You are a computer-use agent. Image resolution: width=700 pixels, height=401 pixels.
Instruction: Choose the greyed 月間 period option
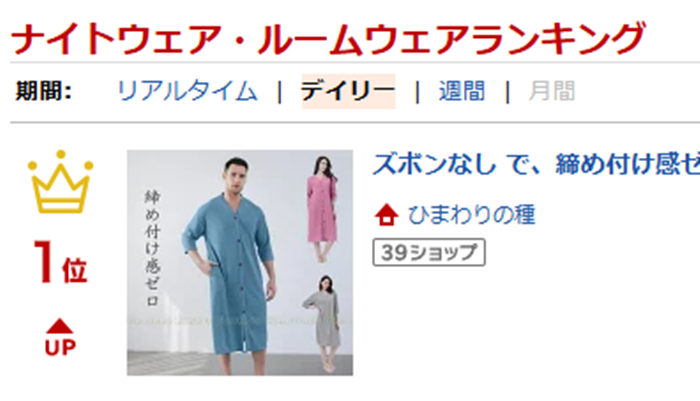(x=552, y=91)
